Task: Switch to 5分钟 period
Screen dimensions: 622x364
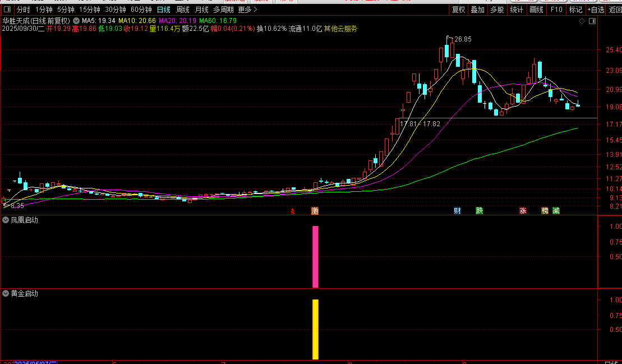Action: click(66, 10)
